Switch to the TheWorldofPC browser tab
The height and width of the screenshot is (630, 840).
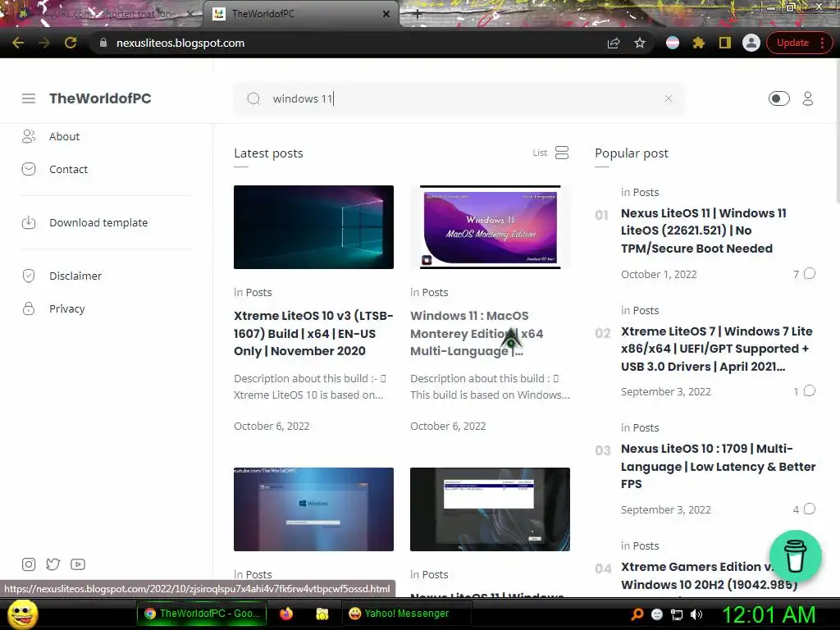coord(300,14)
